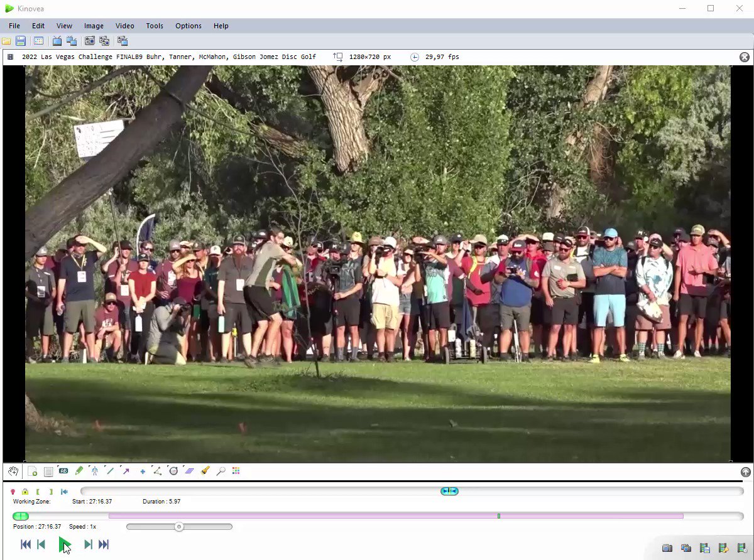Take a burst of snapshots with the multi-camera icon
Viewport: 754px width, 560px height.
[686, 548]
